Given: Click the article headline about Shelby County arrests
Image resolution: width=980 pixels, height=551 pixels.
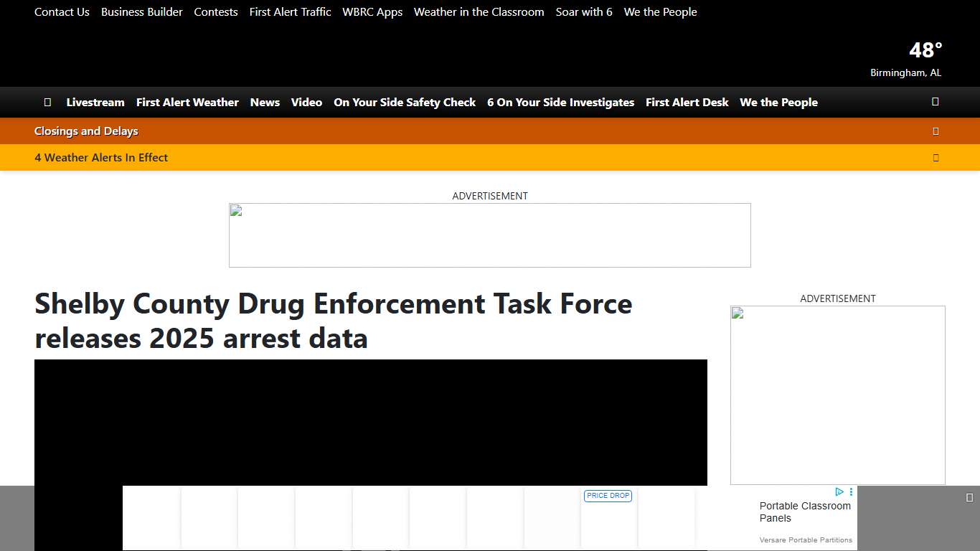Looking at the screenshot, I should pyautogui.click(x=333, y=321).
